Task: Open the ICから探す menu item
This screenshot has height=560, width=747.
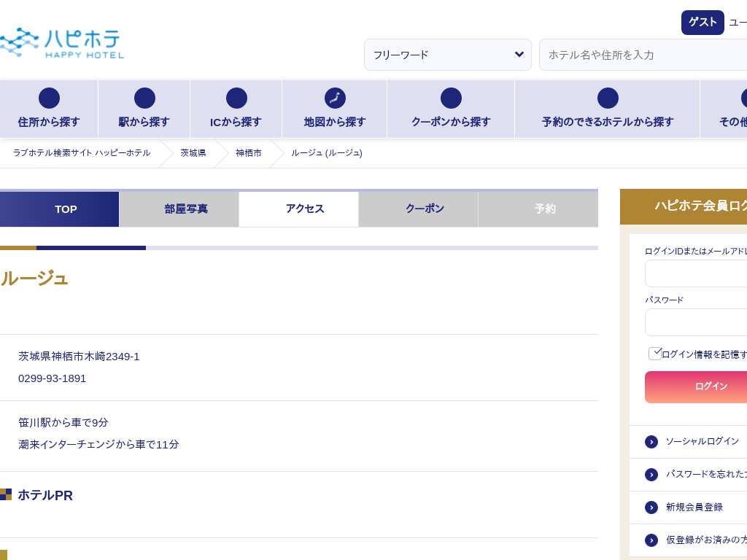Action: [x=236, y=109]
